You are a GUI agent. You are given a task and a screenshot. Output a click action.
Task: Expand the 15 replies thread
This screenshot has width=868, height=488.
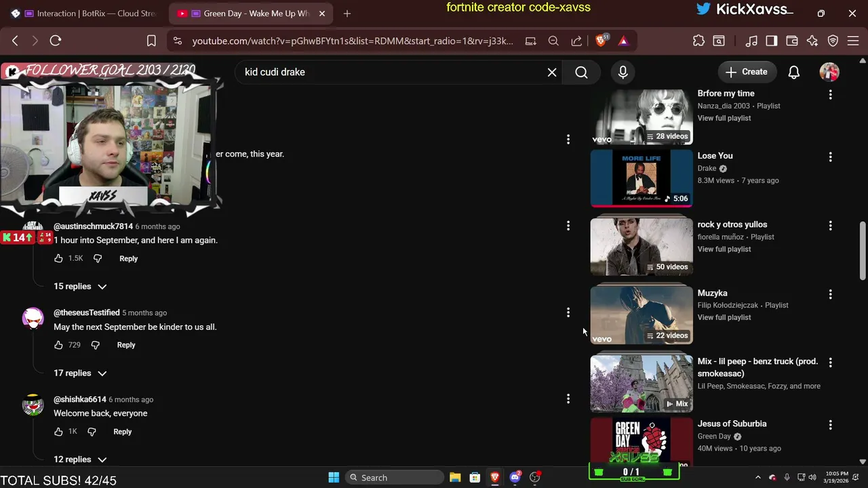coord(80,287)
